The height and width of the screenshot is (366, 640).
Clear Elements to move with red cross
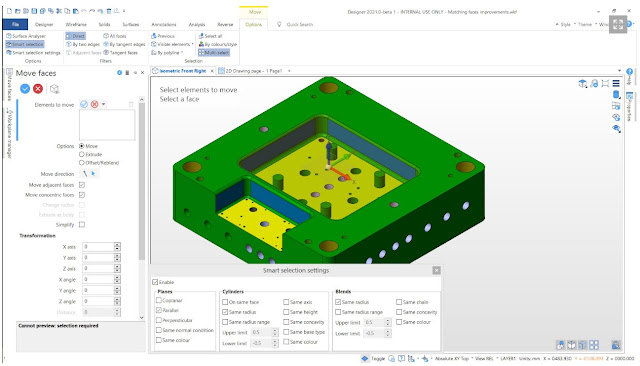click(95, 104)
